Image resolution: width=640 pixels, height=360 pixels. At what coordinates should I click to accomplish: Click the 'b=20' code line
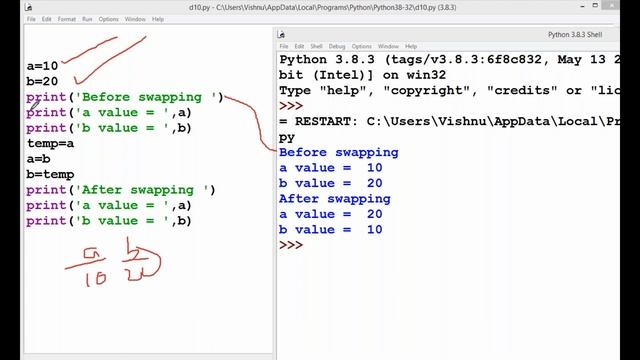[42, 82]
